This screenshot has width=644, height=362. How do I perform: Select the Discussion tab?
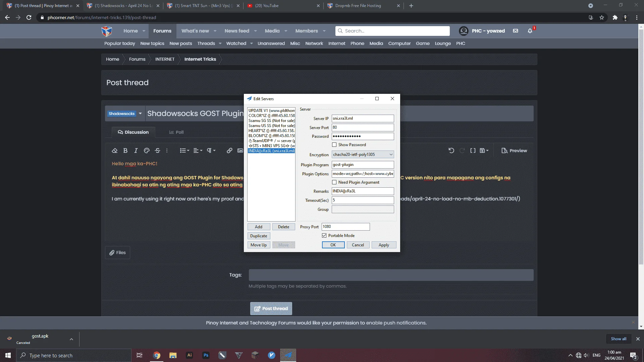click(x=133, y=132)
